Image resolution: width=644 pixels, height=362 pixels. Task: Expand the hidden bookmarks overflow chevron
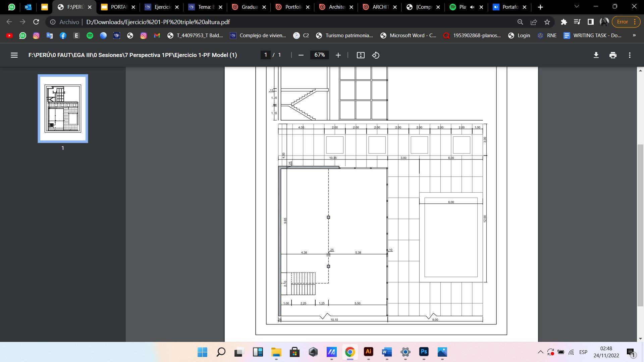(634, 35)
